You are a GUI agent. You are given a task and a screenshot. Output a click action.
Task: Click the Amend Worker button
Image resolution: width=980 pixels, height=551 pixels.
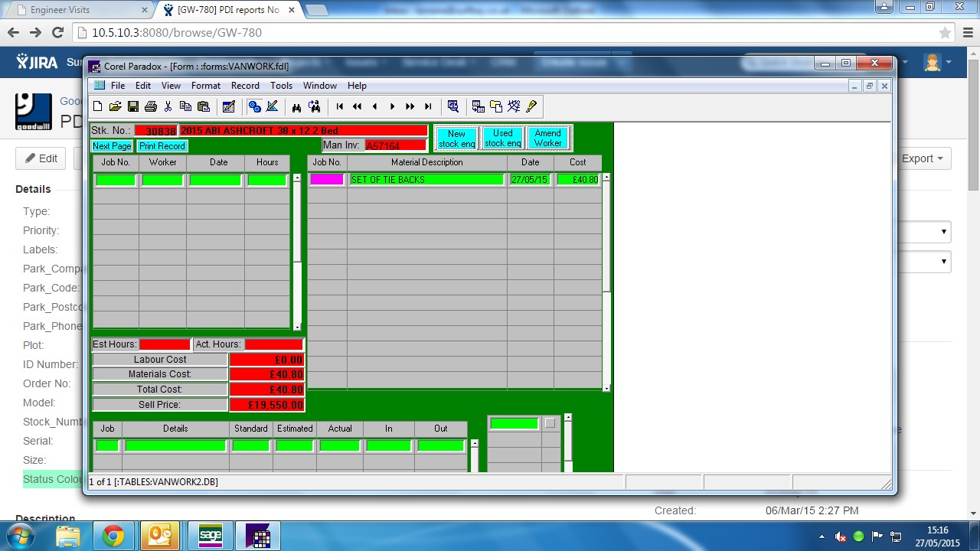(x=548, y=139)
